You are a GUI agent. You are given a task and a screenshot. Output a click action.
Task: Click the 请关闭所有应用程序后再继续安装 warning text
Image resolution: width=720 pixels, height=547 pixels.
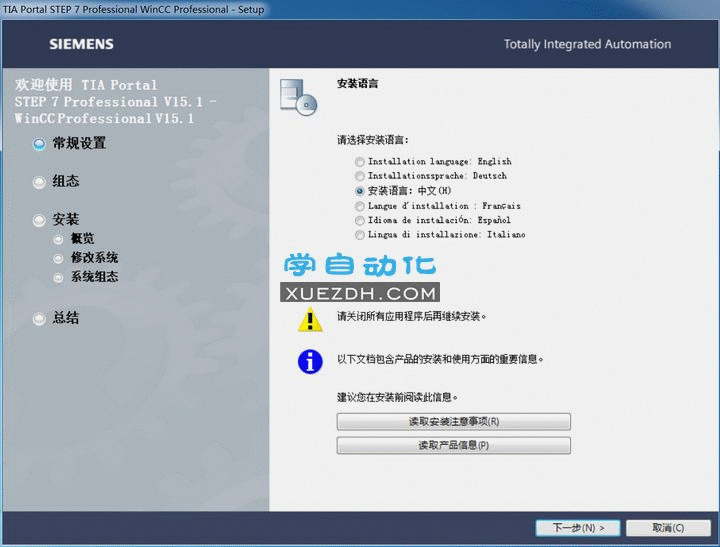tap(411, 316)
